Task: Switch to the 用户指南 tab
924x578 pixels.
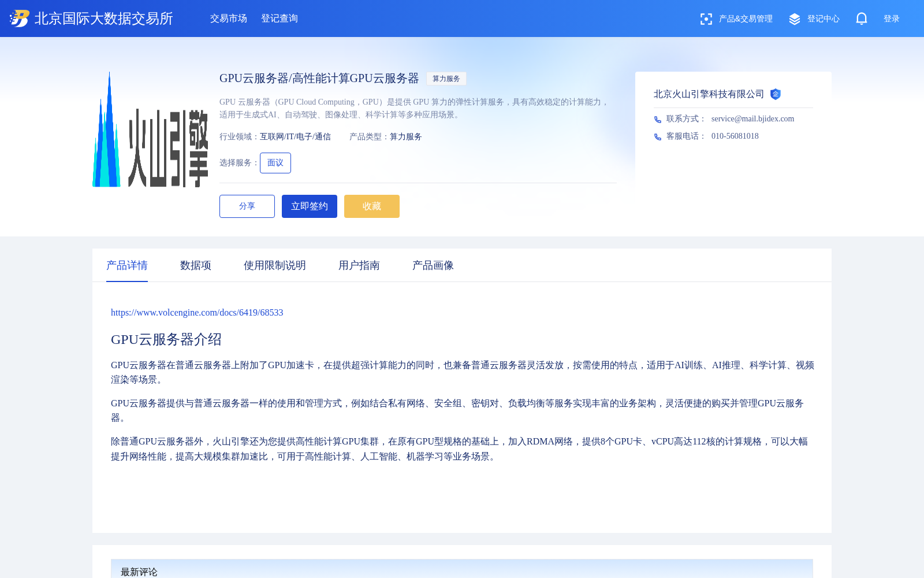Action: coord(359,265)
